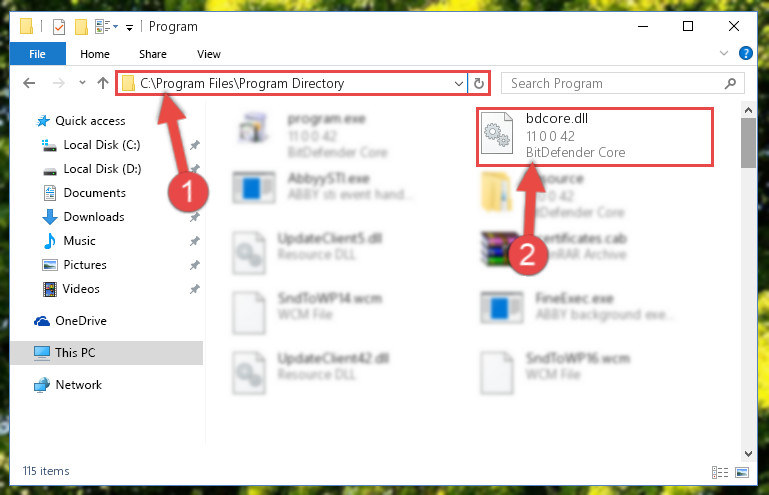Click search magnifier icon
Screen dimensions: 769x495
tap(730, 83)
